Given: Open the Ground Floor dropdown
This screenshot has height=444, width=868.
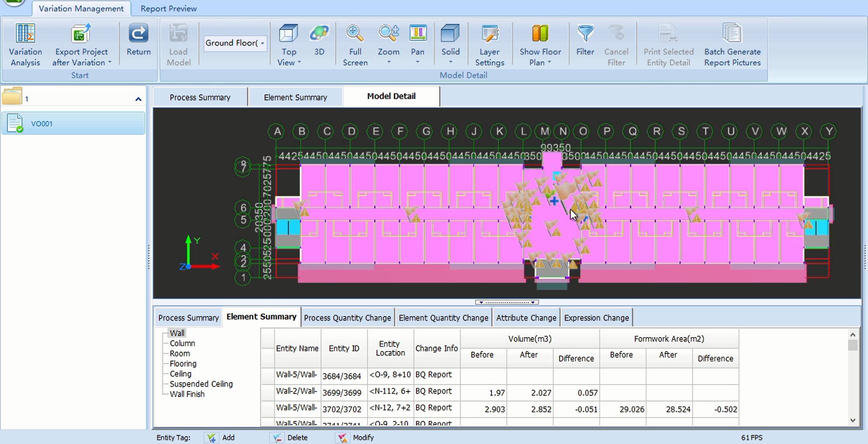Looking at the screenshot, I should pyautogui.click(x=262, y=43).
